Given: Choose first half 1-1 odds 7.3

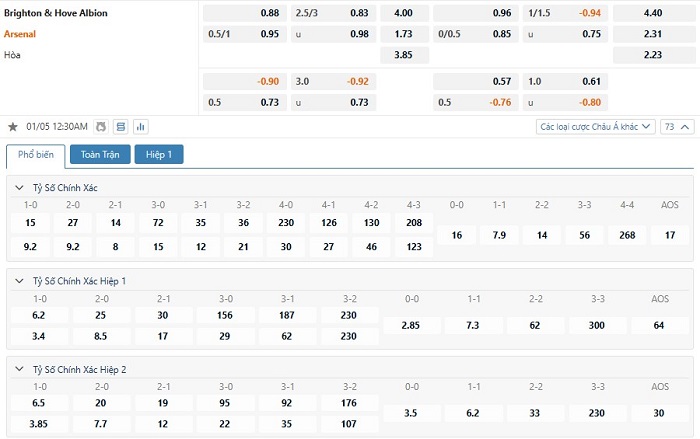Looking at the screenshot, I should click(474, 326).
